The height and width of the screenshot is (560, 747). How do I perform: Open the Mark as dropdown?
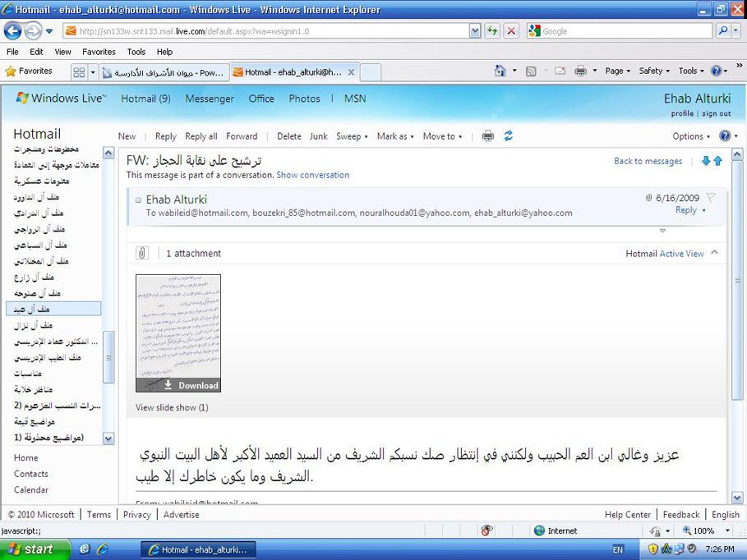click(395, 136)
